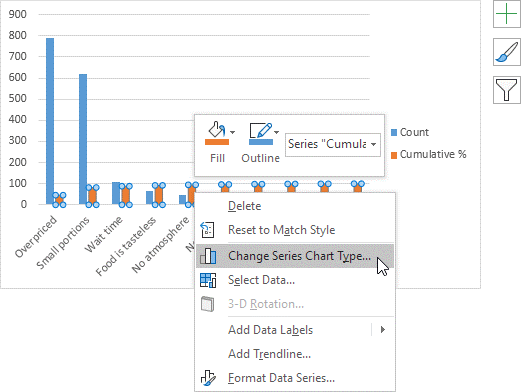Click the Format Data Series icon
This screenshot has height=392, width=521.
click(x=208, y=378)
